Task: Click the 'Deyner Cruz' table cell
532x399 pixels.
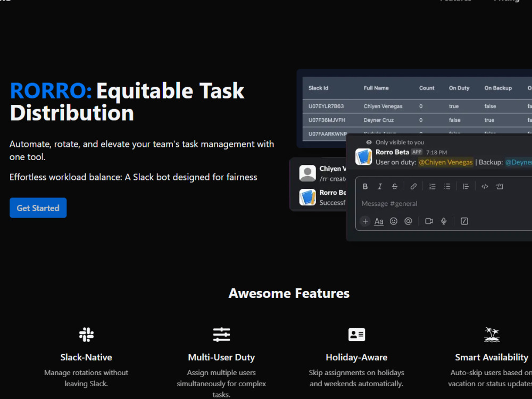Action: point(379,120)
